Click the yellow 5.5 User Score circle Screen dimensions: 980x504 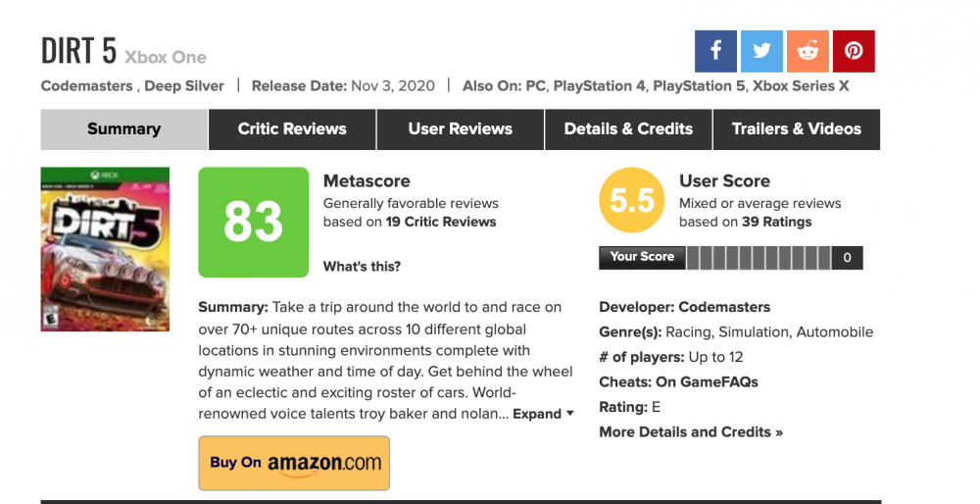(x=632, y=201)
